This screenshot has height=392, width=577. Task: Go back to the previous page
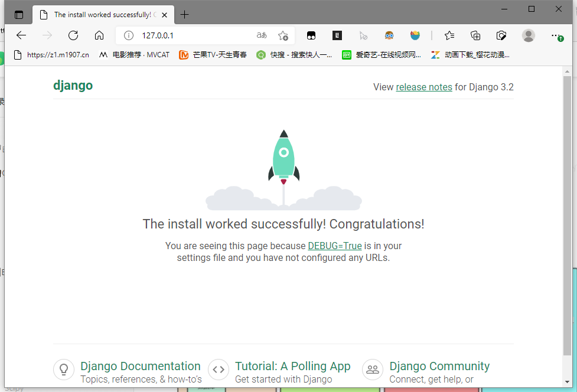[x=21, y=35]
